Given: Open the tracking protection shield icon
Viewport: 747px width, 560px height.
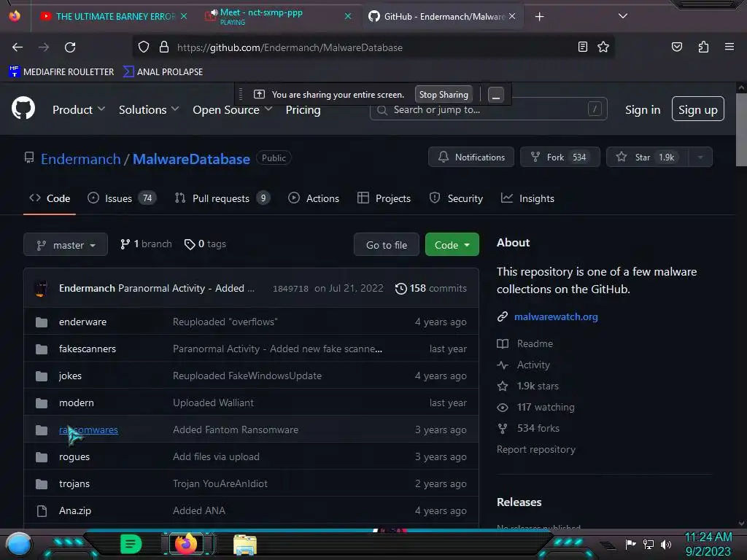Looking at the screenshot, I should click(x=144, y=47).
